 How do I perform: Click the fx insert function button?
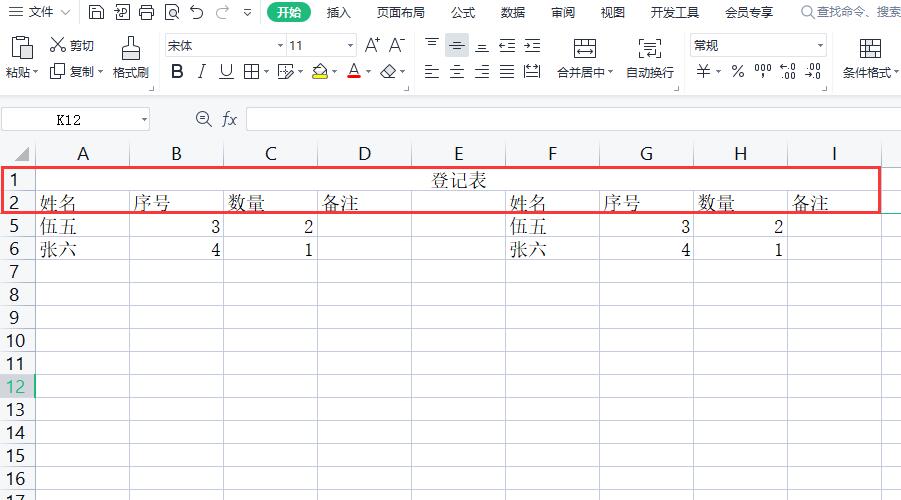coord(229,120)
